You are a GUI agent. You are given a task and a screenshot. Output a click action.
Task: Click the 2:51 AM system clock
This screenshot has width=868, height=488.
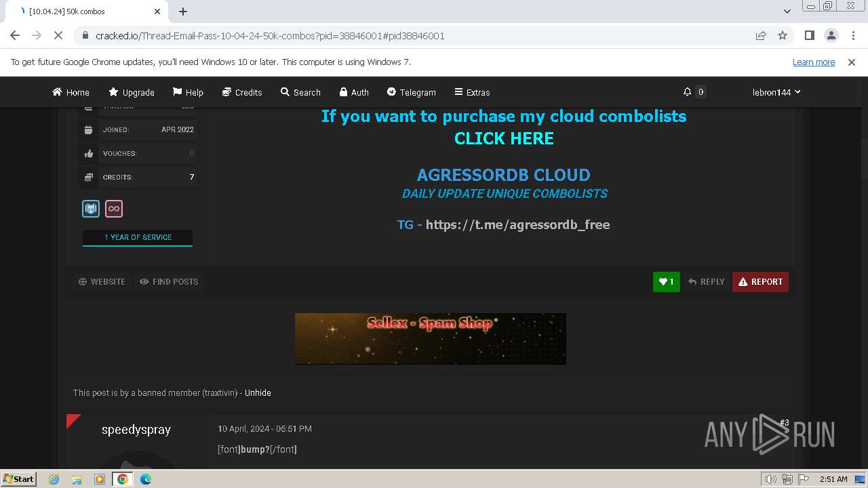[x=833, y=479]
